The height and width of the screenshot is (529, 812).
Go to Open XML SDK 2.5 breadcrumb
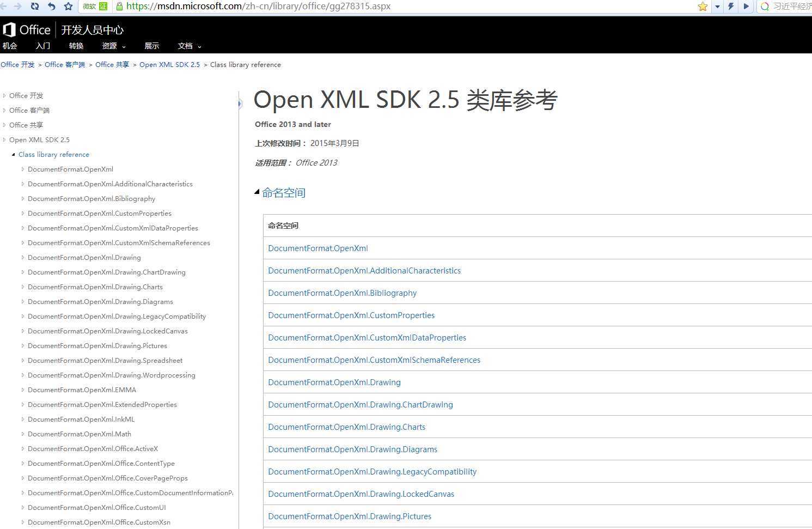coord(169,64)
